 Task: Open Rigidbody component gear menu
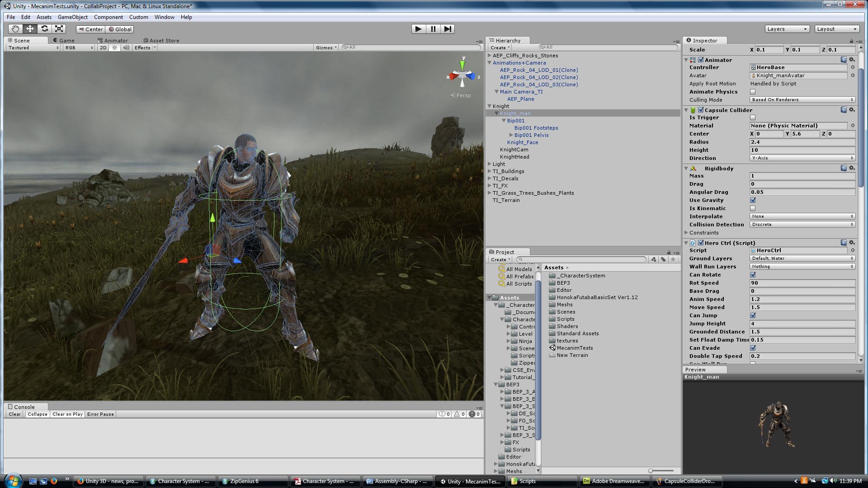point(852,168)
